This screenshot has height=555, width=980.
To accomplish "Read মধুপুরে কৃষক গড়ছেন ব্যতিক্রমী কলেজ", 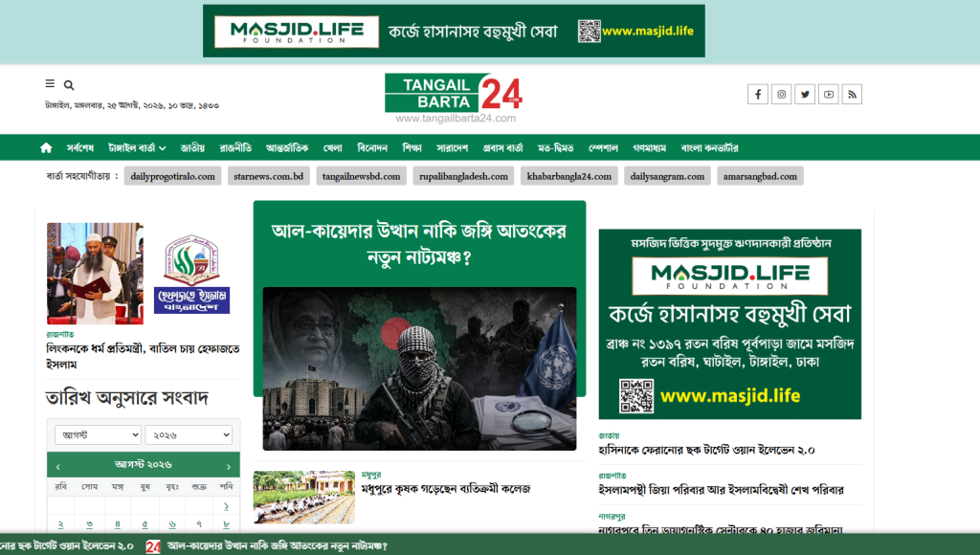I will coord(446,489).
